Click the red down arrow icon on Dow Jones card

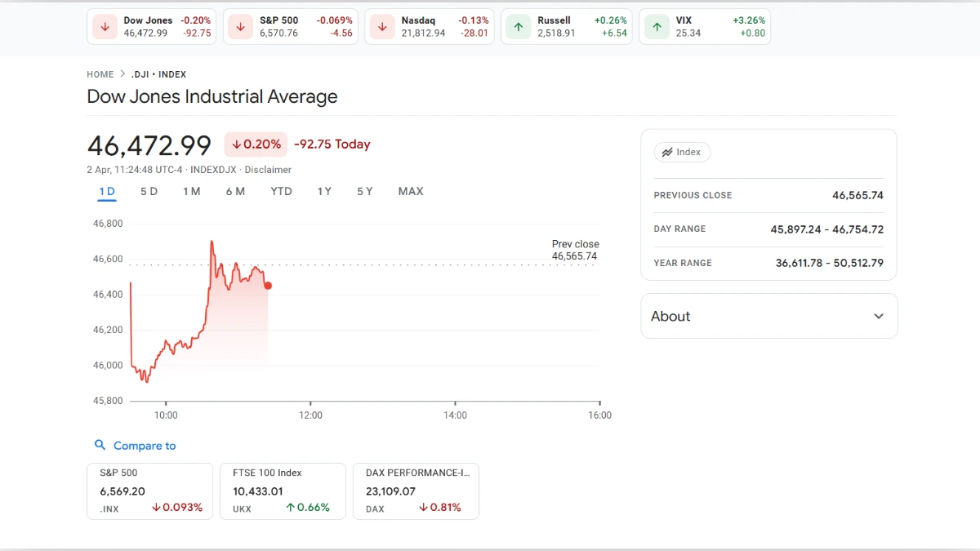pyautogui.click(x=104, y=26)
